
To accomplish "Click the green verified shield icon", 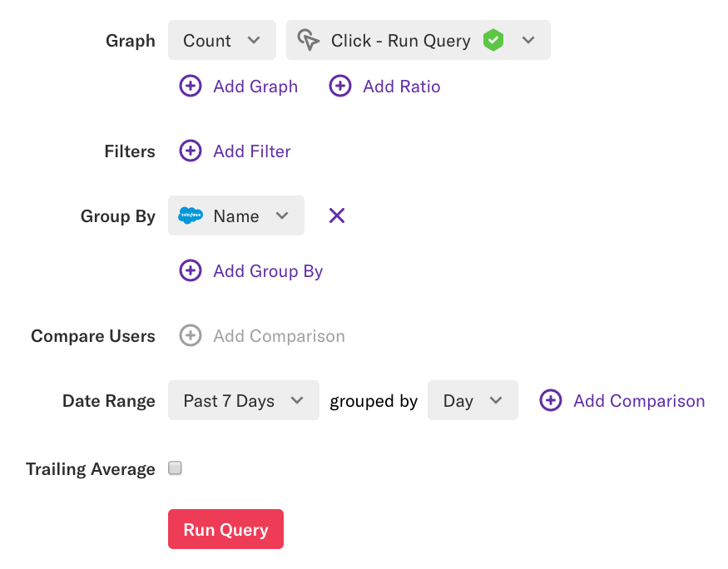I will click(x=493, y=40).
